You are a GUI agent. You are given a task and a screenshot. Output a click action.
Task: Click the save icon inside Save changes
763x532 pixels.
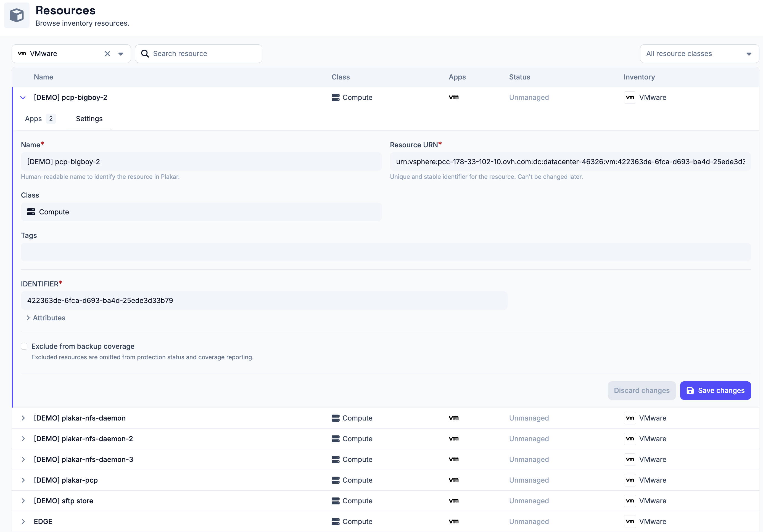690,390
